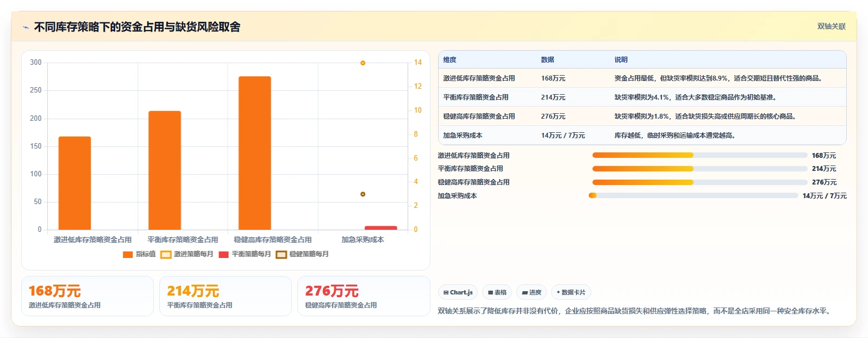Click the 维度 table column header
The height and width of the screenshot is (338, 868).
point(449,60)
